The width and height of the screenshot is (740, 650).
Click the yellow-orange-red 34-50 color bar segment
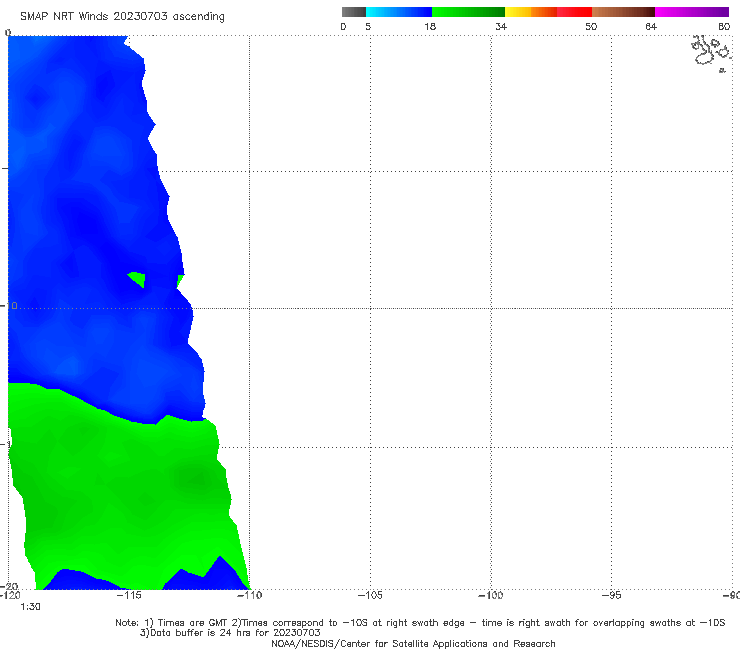[548, 12]
